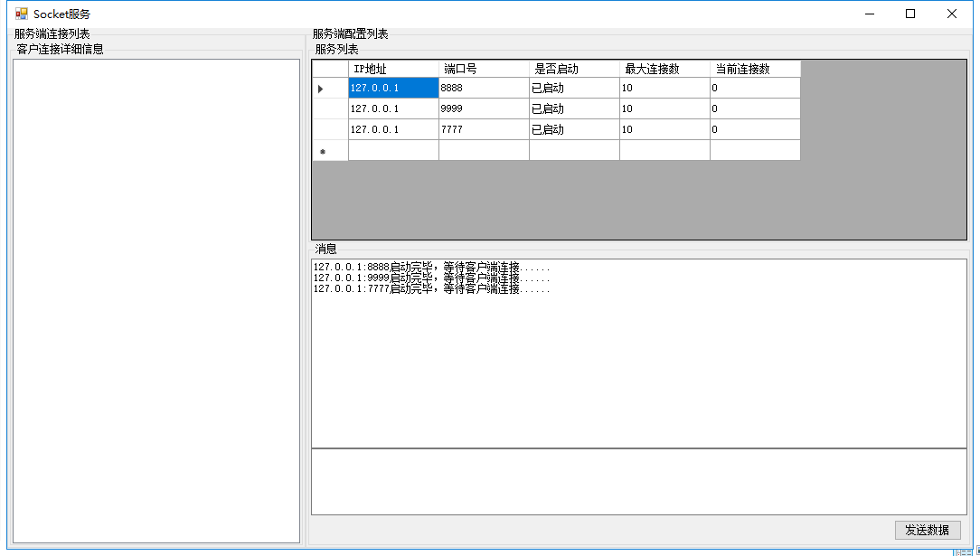Select the 127.0.0.1 cell in the 9999 row
The image size is (980, 556).
pos(394,108)
